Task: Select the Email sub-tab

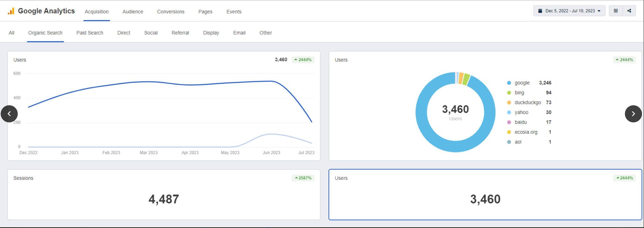Action: (239, 33)
